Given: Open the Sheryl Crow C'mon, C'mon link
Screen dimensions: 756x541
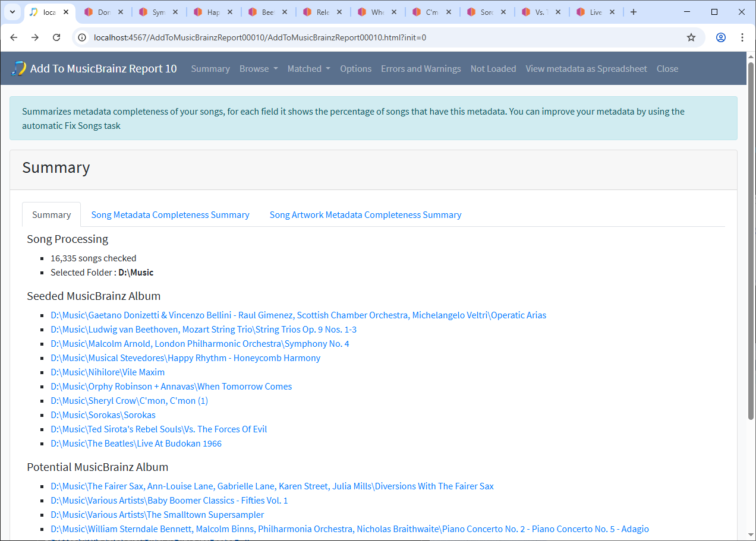Looking at the screenshot, I should click(130, 401).
